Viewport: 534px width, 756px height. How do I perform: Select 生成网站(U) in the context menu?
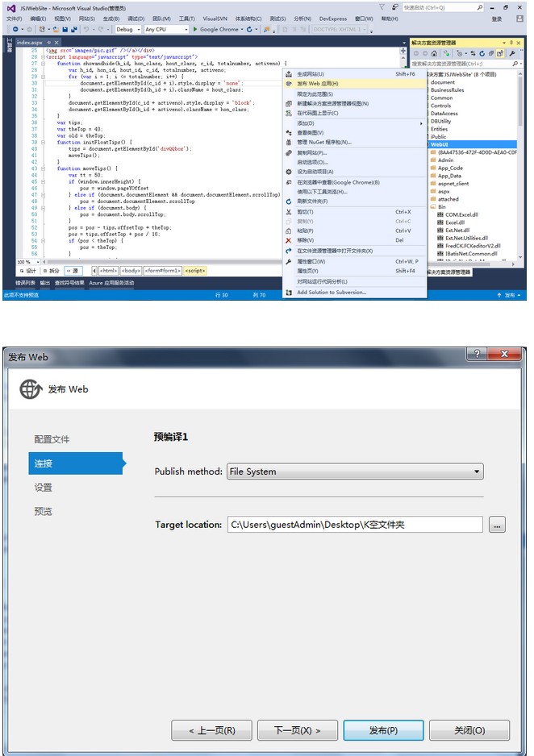(x=355, y=74)
